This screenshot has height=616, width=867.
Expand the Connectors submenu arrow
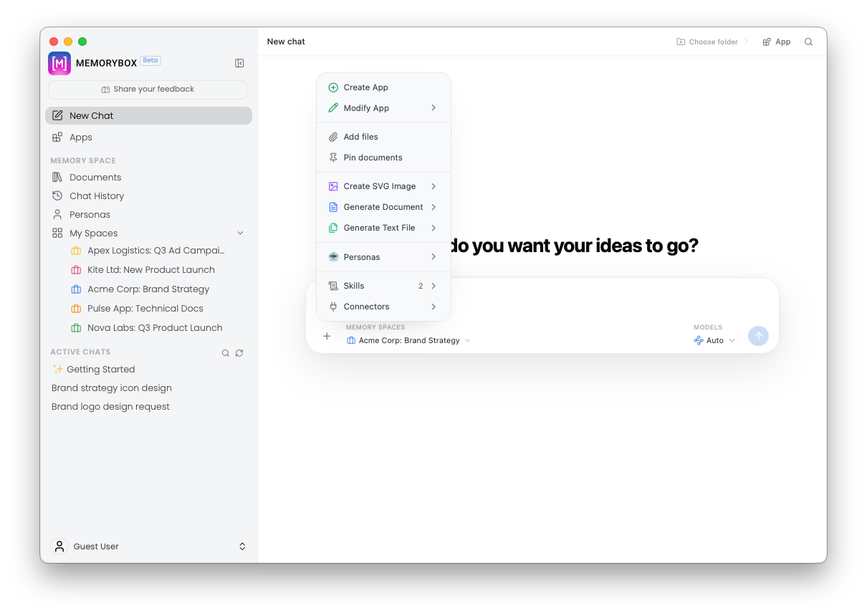[x=433, y=307]
